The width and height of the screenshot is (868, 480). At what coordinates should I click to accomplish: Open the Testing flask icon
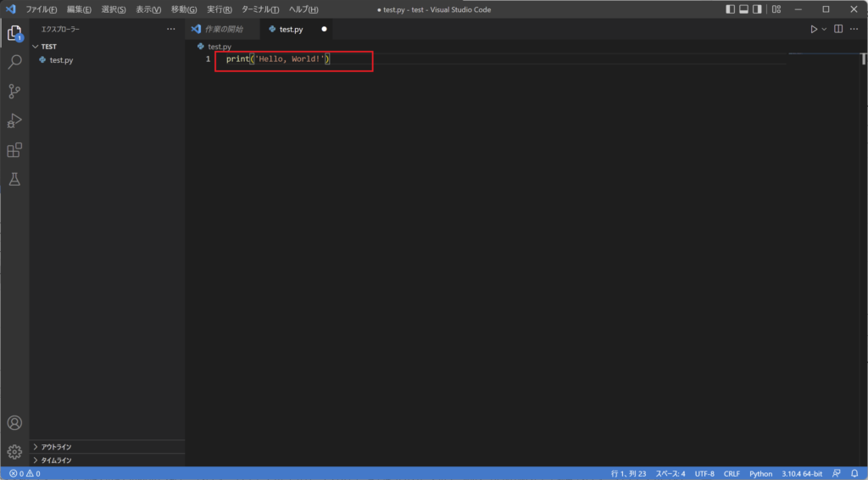(x=14, y=180)
